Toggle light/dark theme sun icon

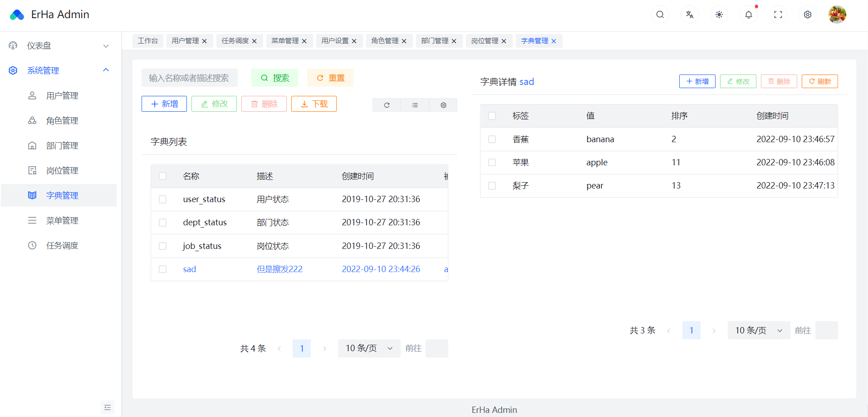(719, 15)
